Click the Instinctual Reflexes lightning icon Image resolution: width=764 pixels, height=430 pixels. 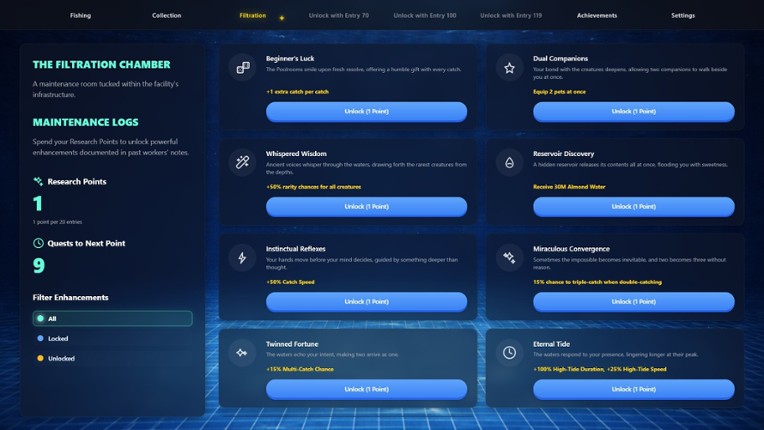pos(243,258)
